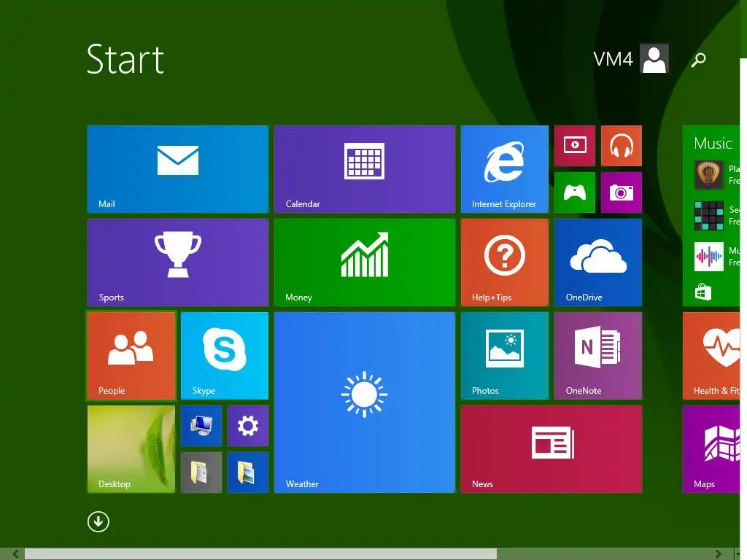The image size is (747, 560).
Task: Open the Pictures folder small tile
Action: [248, 472]
